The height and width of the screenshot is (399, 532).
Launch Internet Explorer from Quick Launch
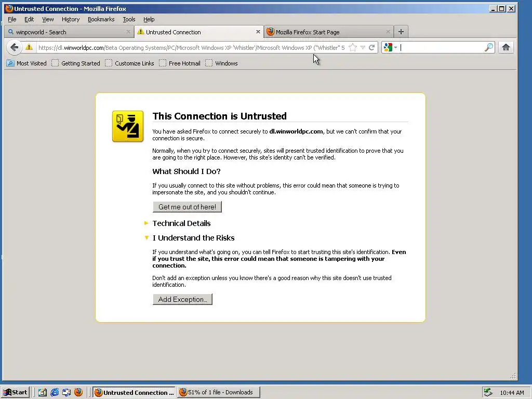pyautogui.click(x=54, y=392)
